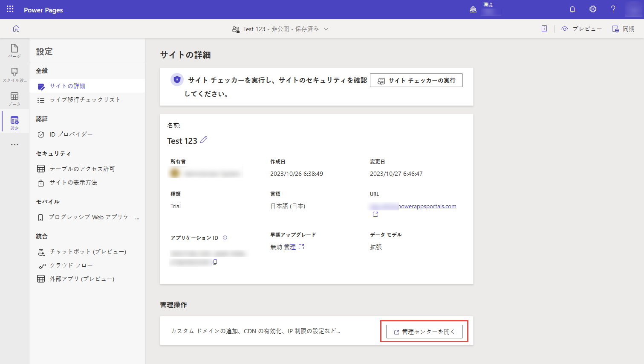This screenshot has height=364, width=644.
Task: Run サイト チェッカーの実行
Action: coord(416,80)
